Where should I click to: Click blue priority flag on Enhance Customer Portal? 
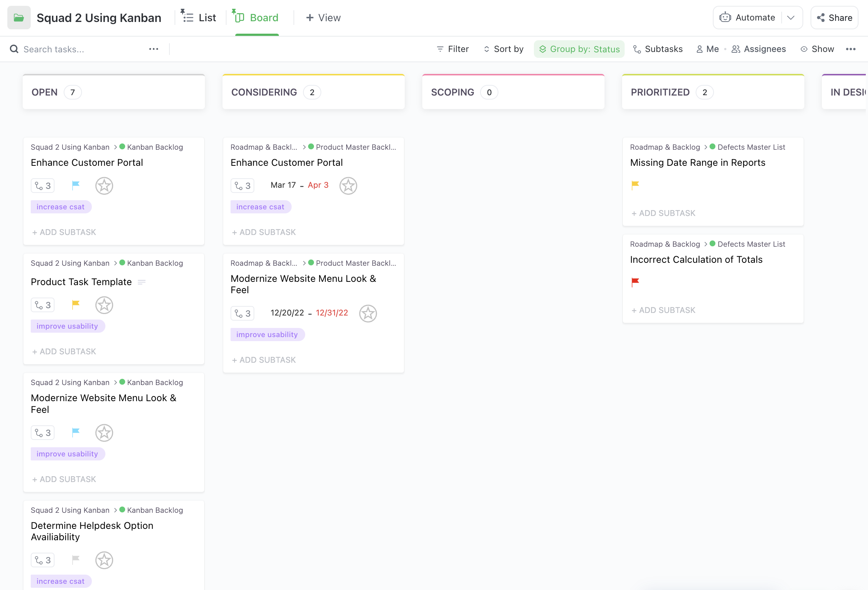coord(75,185)
